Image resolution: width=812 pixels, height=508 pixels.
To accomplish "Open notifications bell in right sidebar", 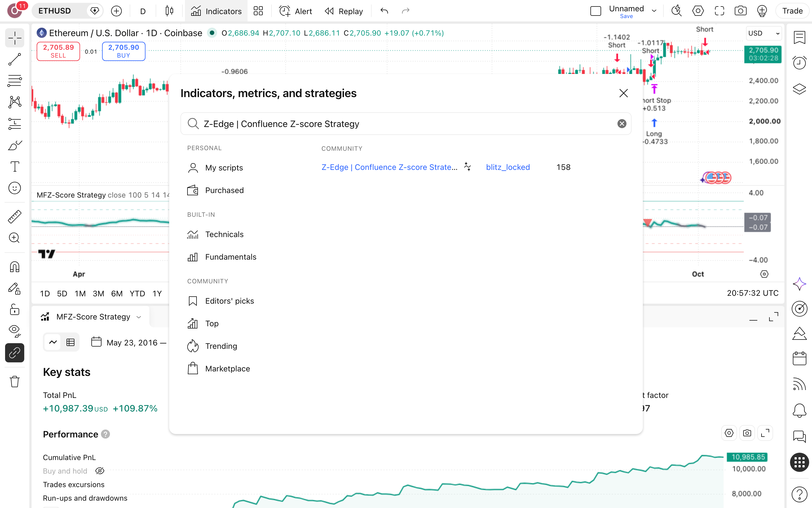I will coord(800,410).
